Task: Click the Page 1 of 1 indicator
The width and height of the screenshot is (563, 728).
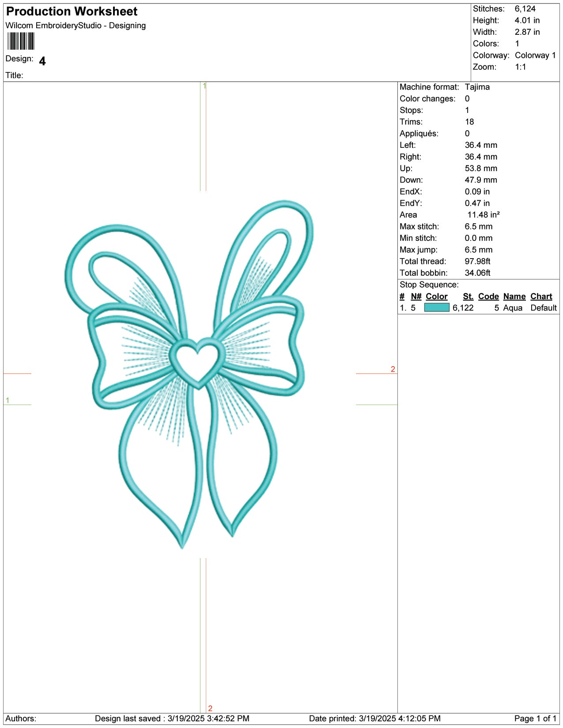Action: pyautogui.click(x=535, y=718)
